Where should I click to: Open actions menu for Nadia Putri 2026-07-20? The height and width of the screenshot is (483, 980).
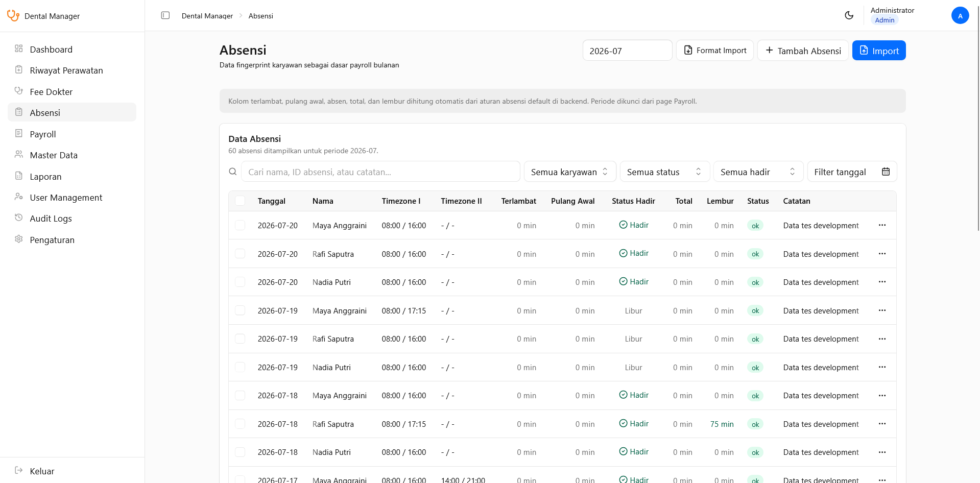(x=882, y=282)
